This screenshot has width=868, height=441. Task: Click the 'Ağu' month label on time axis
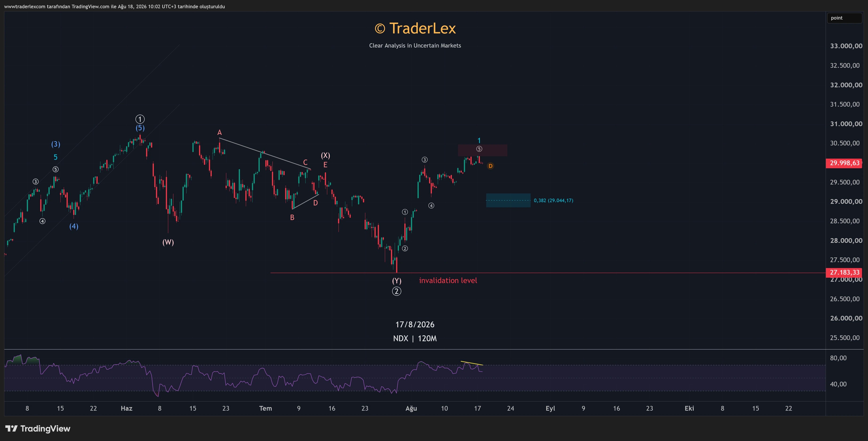(x=411, y=408)
